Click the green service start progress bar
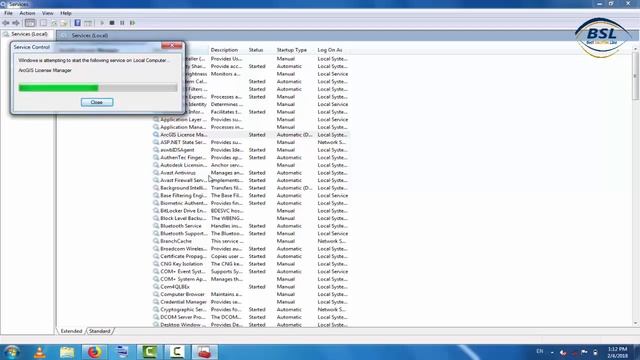The height and width of the screenshot is (360, 640). [98, 88]
